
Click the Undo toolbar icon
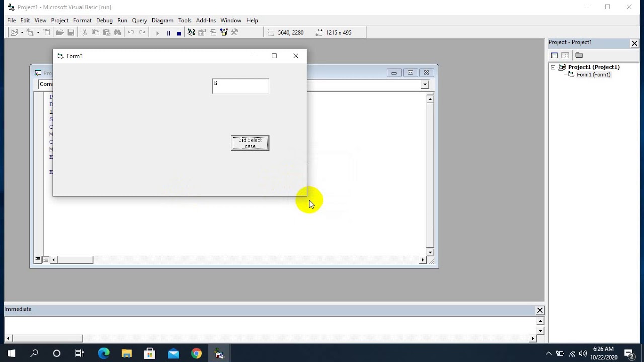131,32
